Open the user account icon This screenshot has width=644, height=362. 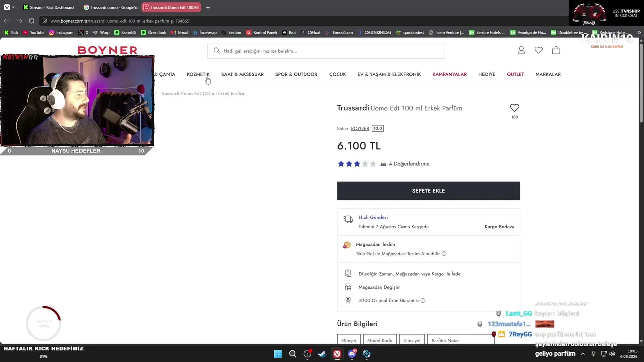point(521,50)
